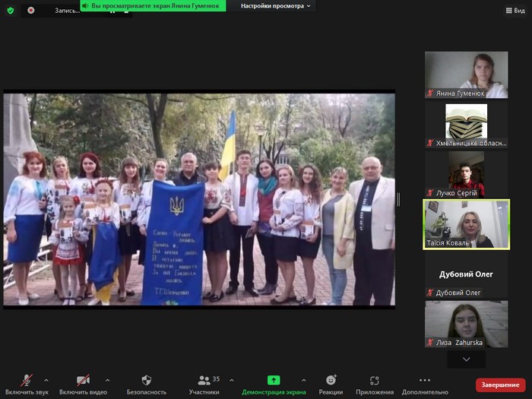Turn on camera with Включить видео
This screenshot has width=532, height=399.
(83, 380)
